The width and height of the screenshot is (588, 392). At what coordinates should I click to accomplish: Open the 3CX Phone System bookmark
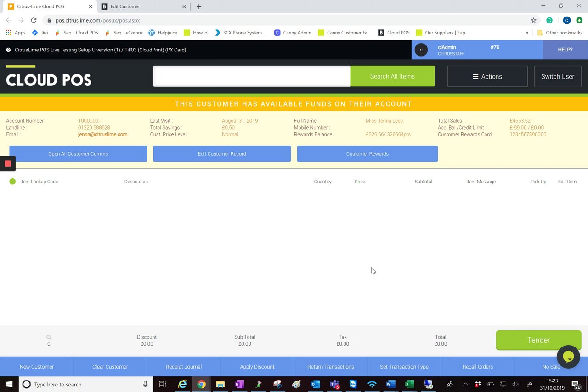pos(240,33)
